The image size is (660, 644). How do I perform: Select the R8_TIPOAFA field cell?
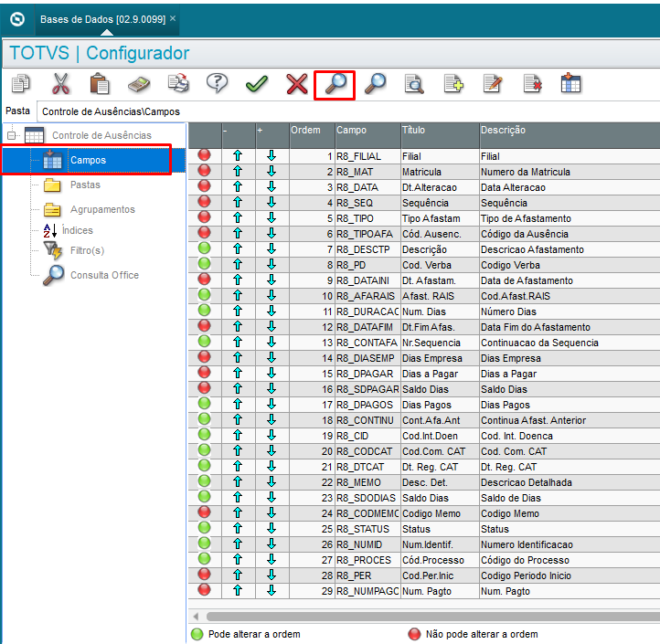pos(367,234)
